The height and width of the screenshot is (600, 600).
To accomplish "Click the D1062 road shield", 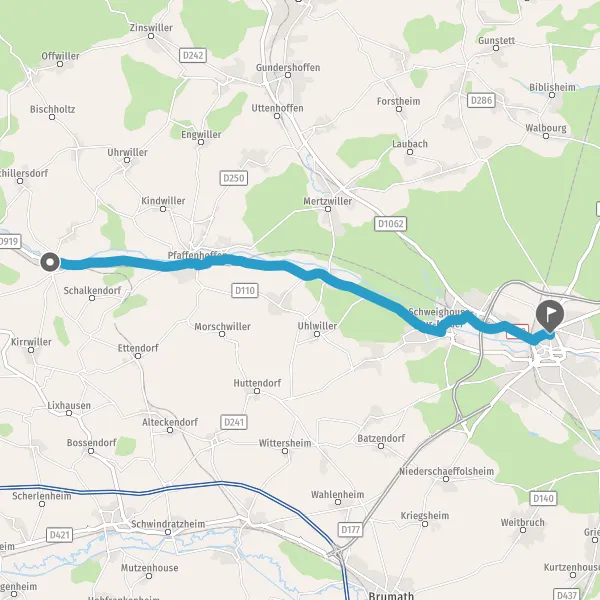I will tap(390, 223).
